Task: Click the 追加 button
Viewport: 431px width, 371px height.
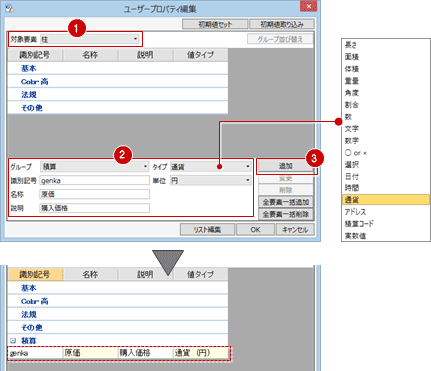Action: (x=286, y=166)
